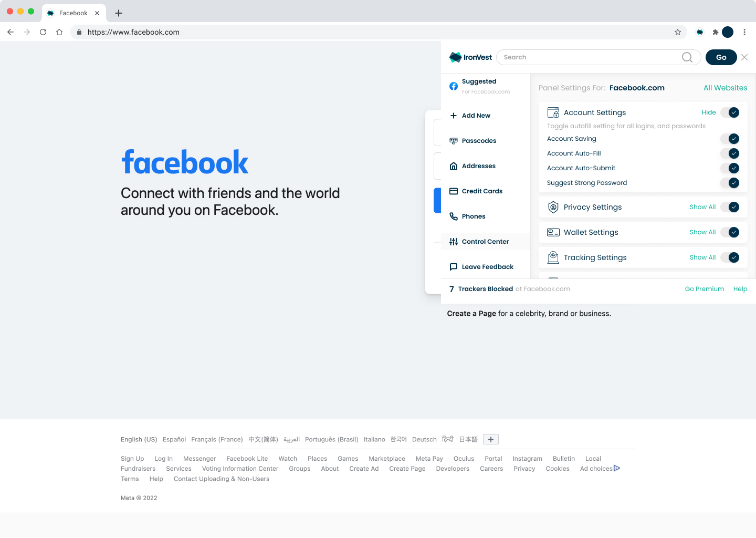Switch language to Español
Screen dimensions: 756x538
click(174, 439)
